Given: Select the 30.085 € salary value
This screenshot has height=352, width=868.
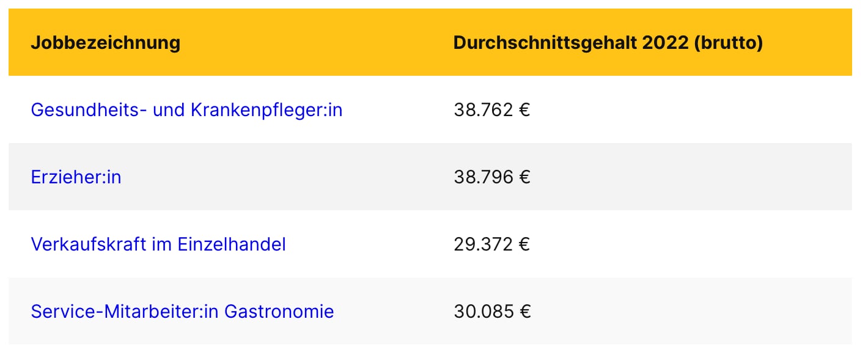Looking at the screenshot, I should coord(492,312).
